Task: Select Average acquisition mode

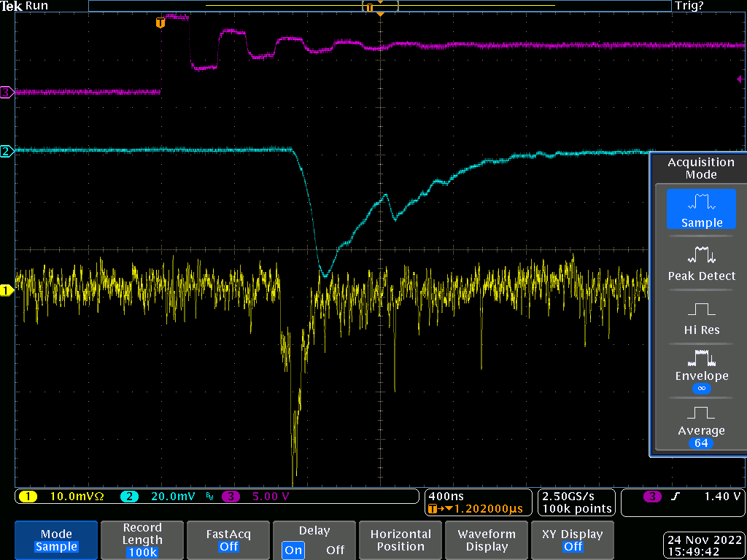Action: pos(701,423)
